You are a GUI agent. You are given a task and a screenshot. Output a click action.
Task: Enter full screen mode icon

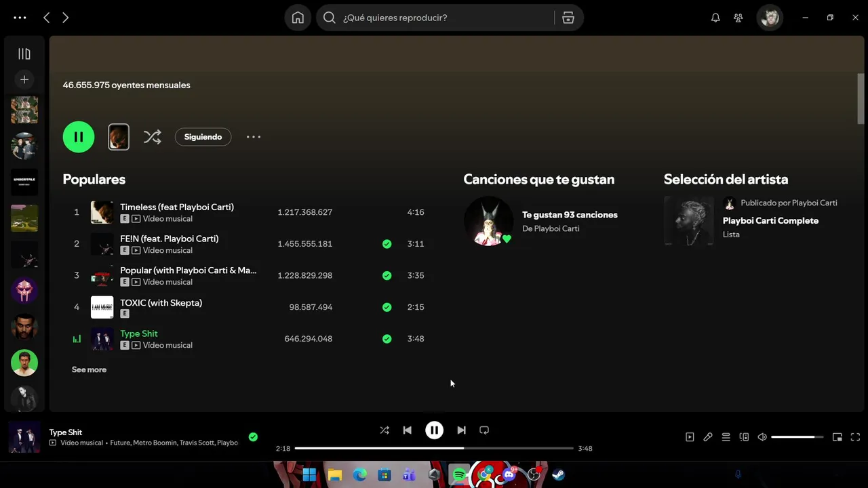[x=855, y=437]
